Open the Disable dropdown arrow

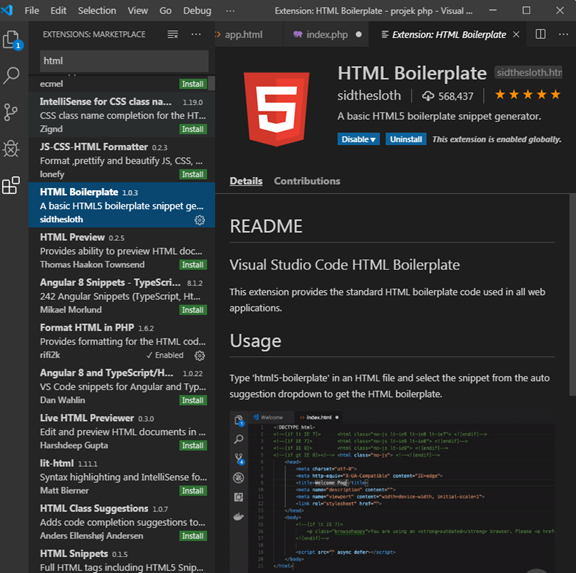373,140
